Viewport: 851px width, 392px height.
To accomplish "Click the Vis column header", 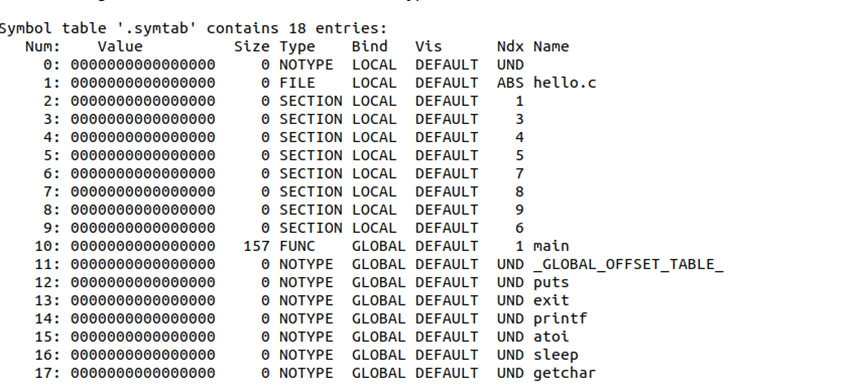I will coord(429,47).
